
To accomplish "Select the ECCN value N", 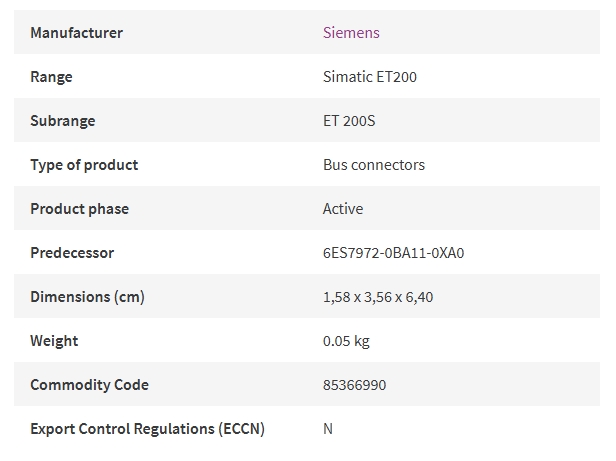I will coord(328,429).
